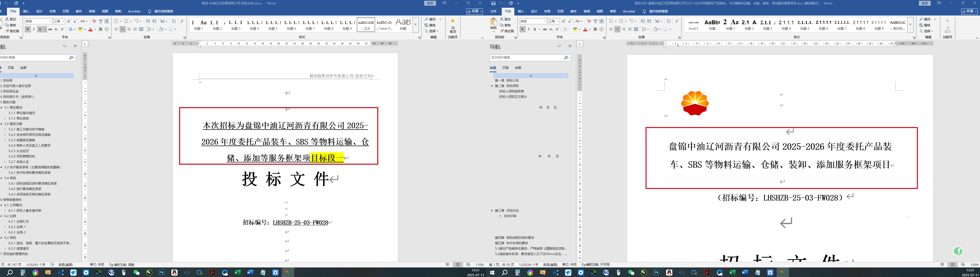The image size is (980, 277).
Task: Toggle Italic in 招标文件 window
Action: tap(529, 29)
